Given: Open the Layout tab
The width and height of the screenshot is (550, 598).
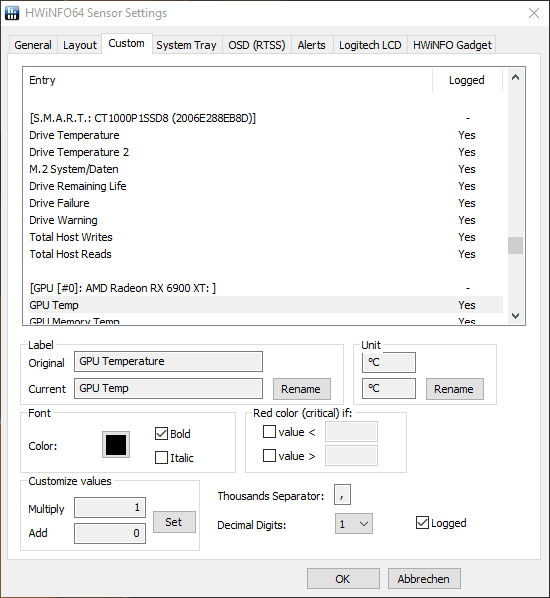Looking at the screenshot, I should [80, 45].
